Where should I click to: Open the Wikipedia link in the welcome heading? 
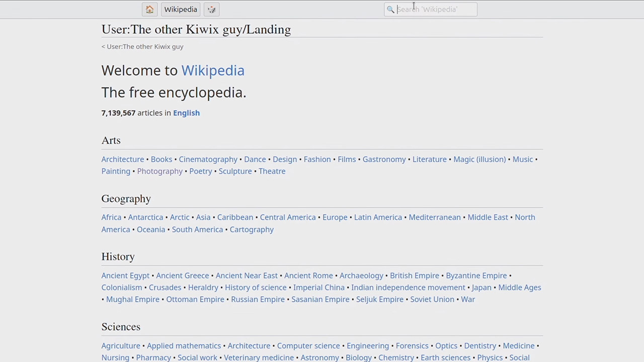coord(213,70)
